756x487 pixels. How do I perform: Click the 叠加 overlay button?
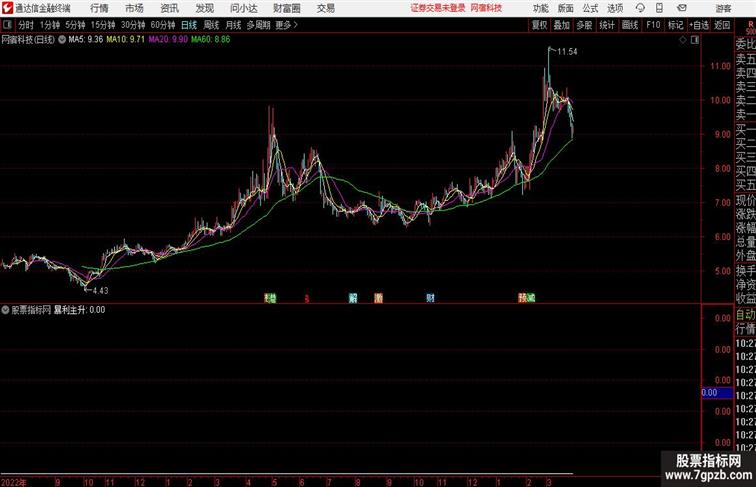click(x=561, y=25)
